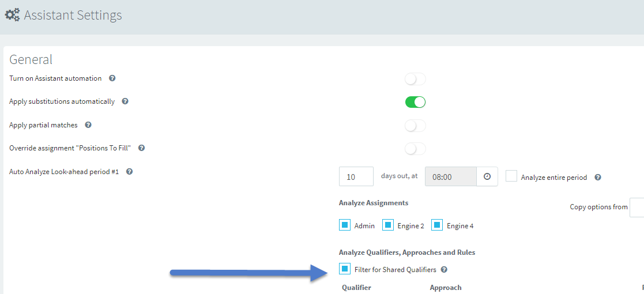Open help for Apply substitutions automatically
Viewport: 644px width, 294px height.
[125, 101]
